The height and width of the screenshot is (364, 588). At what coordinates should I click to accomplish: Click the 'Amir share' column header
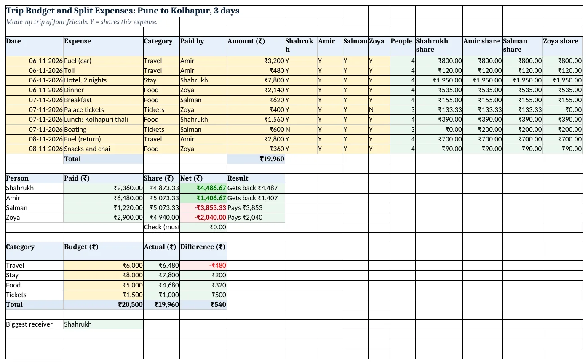pos(482,46)
